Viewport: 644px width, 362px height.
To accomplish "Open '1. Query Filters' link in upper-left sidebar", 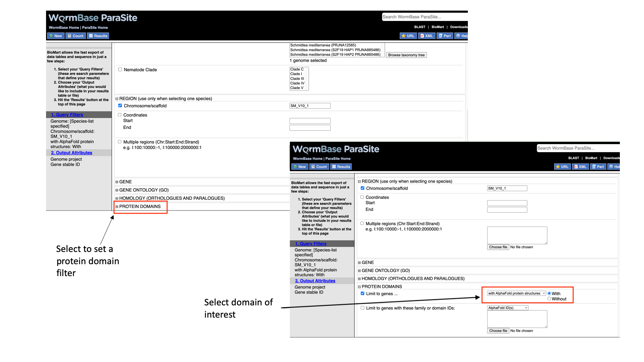I will coord(67,115).
